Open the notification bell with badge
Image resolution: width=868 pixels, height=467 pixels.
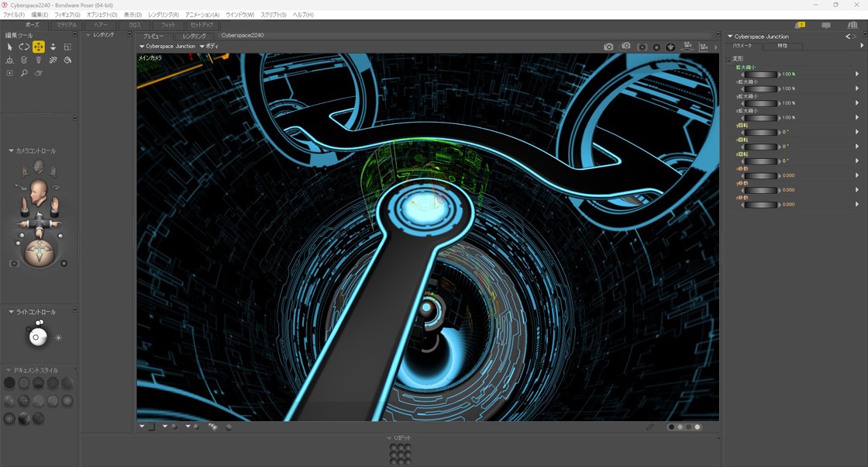[800, 25]
